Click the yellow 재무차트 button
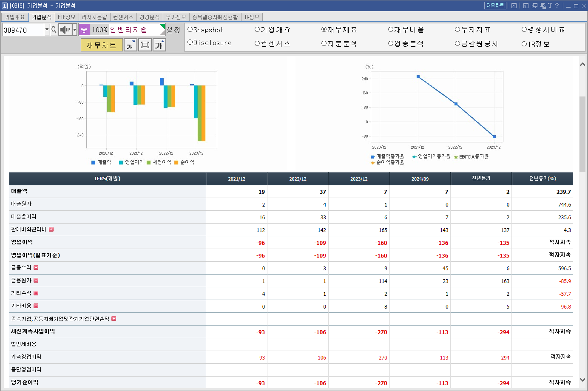Image resolution: width=588 pixels, height=391 pixels. (102, 45)
